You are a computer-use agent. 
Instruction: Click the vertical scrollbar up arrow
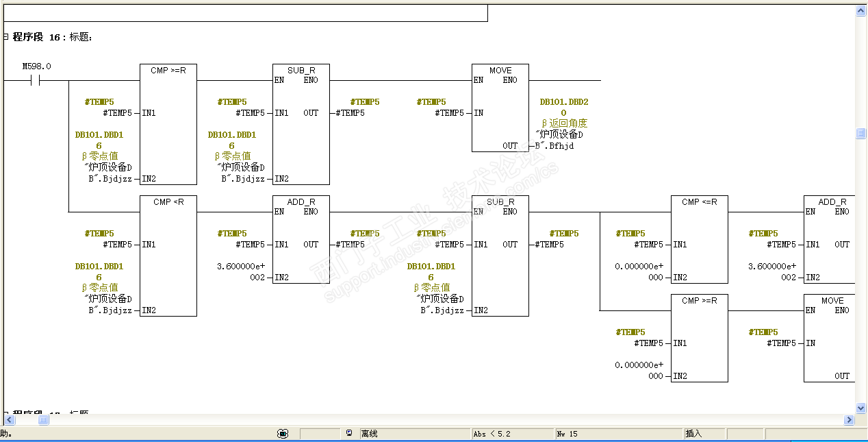tap(861, 10)
